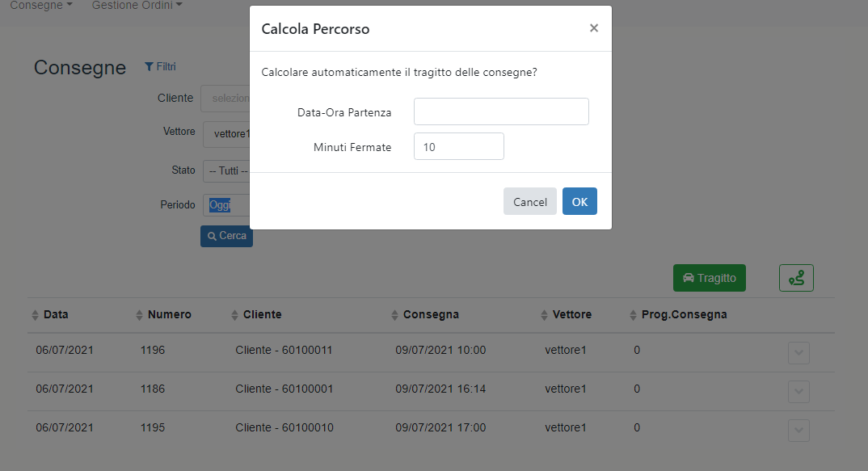Expand row actions for order 1186
This screenshot has height=471, width=868.
tap(798, 392)
